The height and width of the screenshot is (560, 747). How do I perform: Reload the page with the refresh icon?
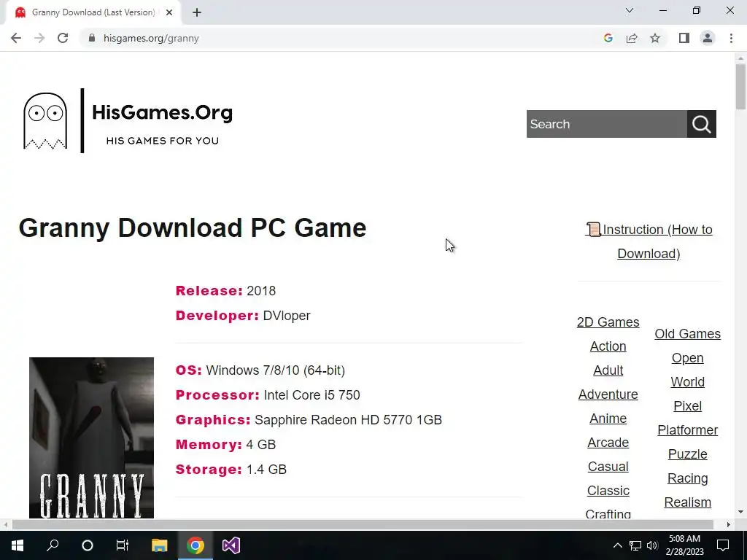click(63, 38)
